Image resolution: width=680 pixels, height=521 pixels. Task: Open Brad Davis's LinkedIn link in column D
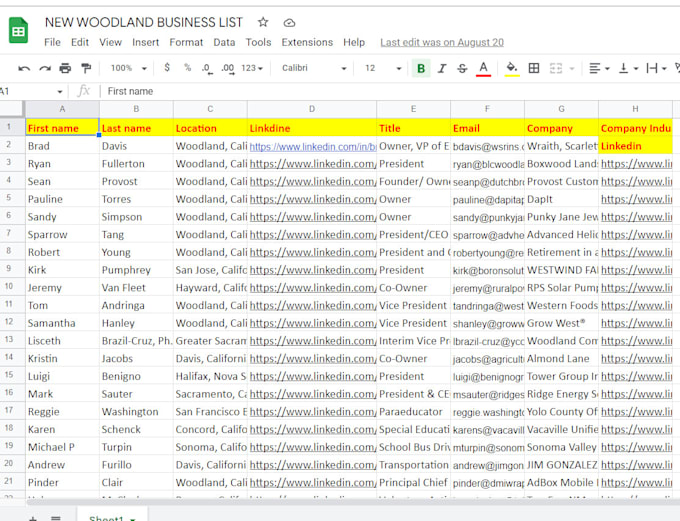(x=313, y=147)
